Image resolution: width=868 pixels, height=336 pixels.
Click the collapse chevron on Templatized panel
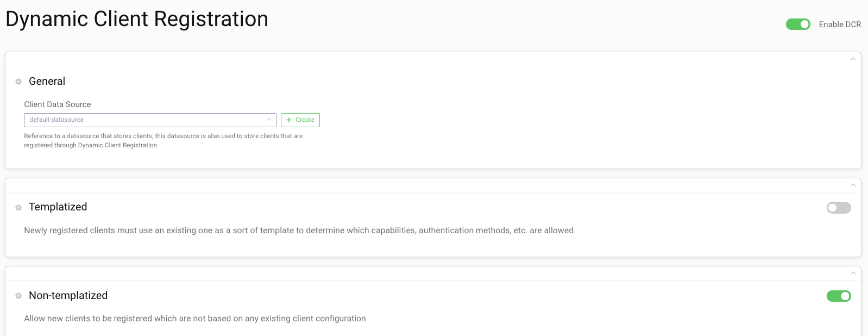853,184
